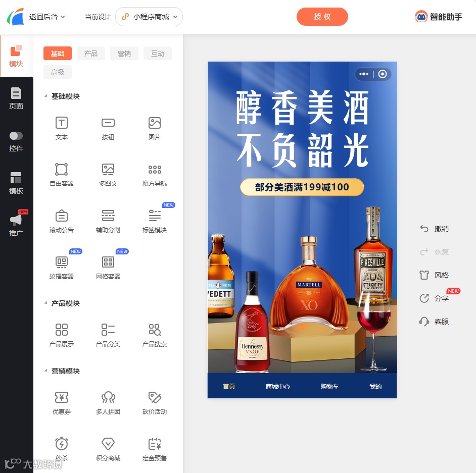
Task: Switch to the 营销 category tab
Action: click(124, 54)
